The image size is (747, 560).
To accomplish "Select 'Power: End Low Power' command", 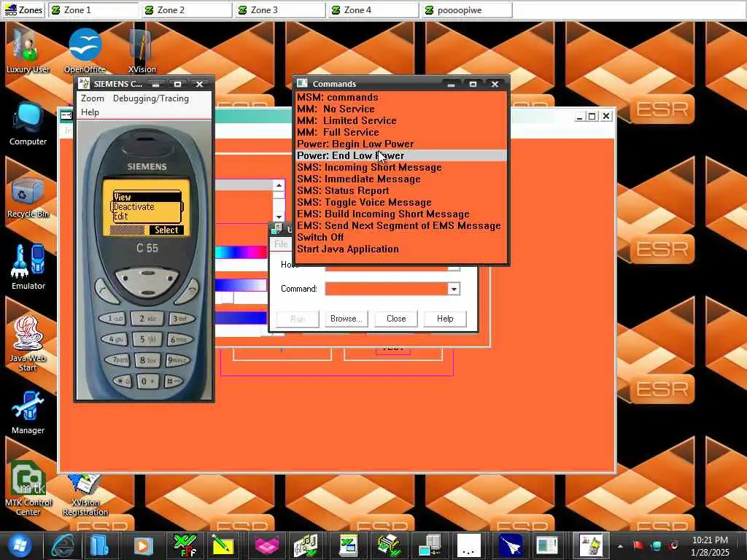I will coord(401,156).
